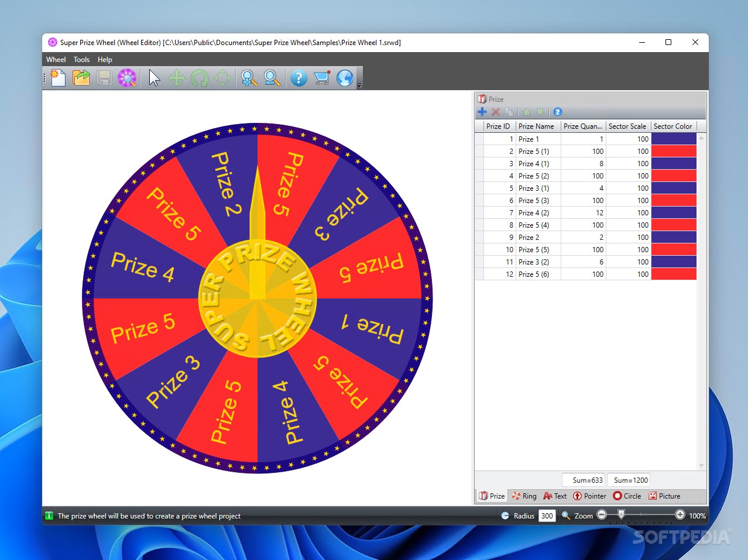This screenshot has height=560, width=748.
Task: Open a wheel file via the folder icon
Action: 81,78
